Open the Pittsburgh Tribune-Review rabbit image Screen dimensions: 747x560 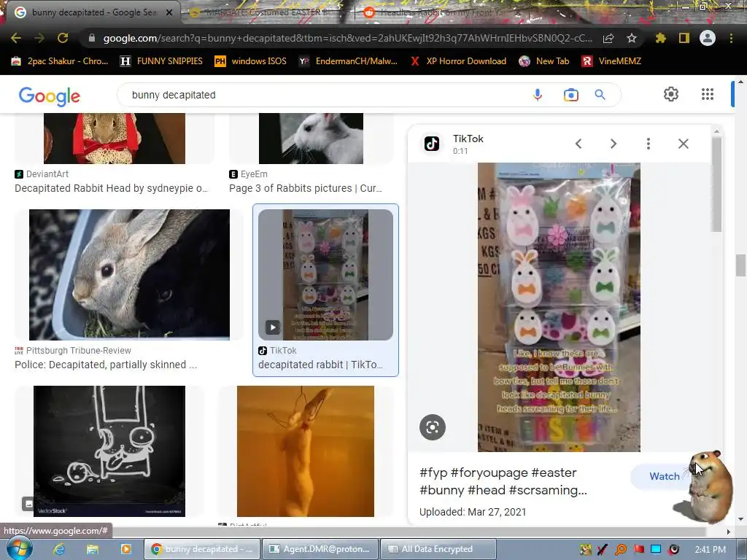[x=129, y=275]
